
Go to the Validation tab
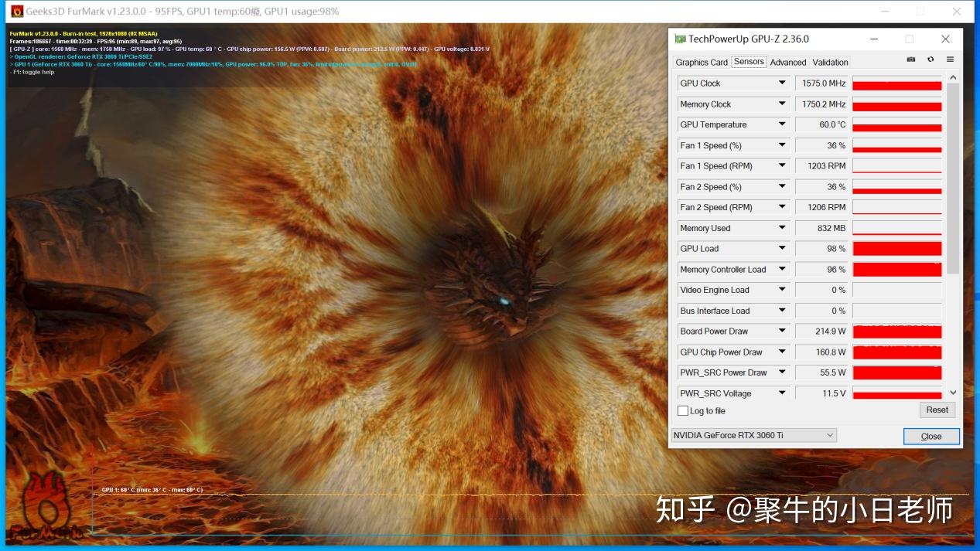click(831, 62)
